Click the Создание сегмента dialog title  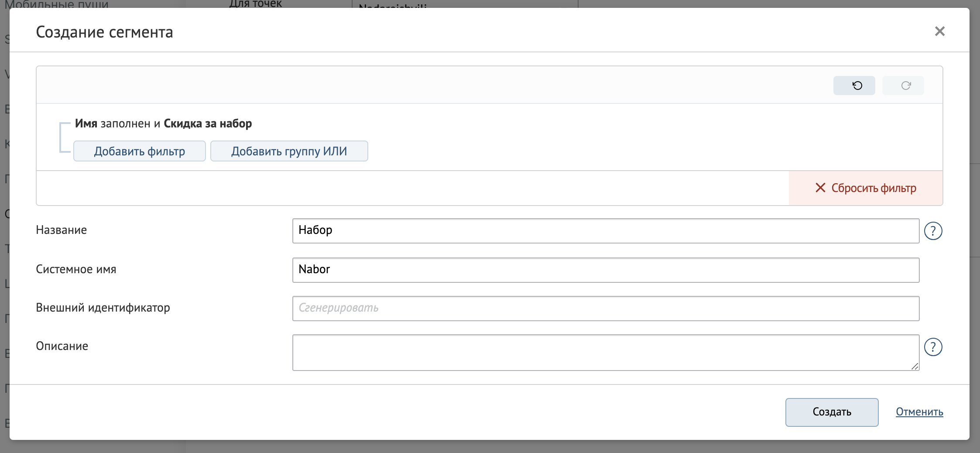104,32
